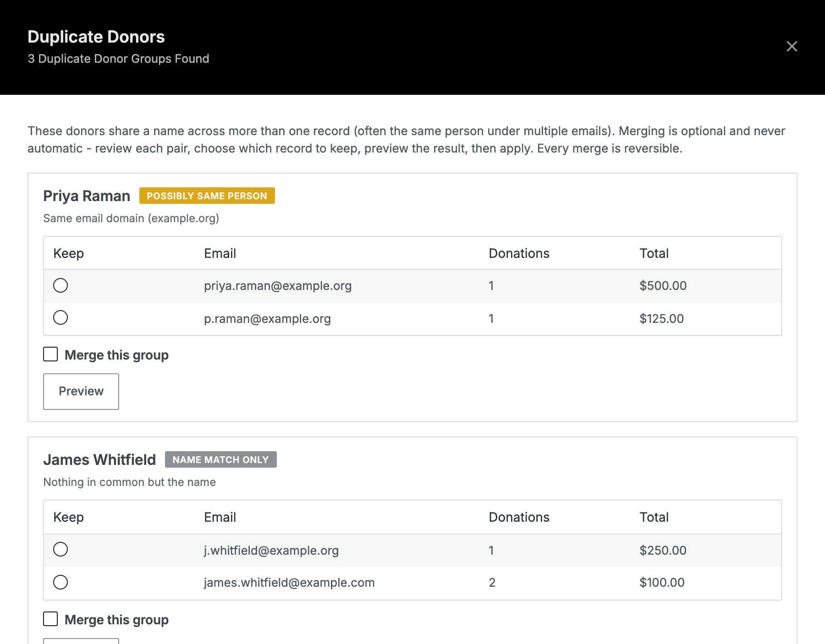Click 'Nothing in common but the name' note
The width and height of the screenshot is (825, 644).
(x=129, y=482)
